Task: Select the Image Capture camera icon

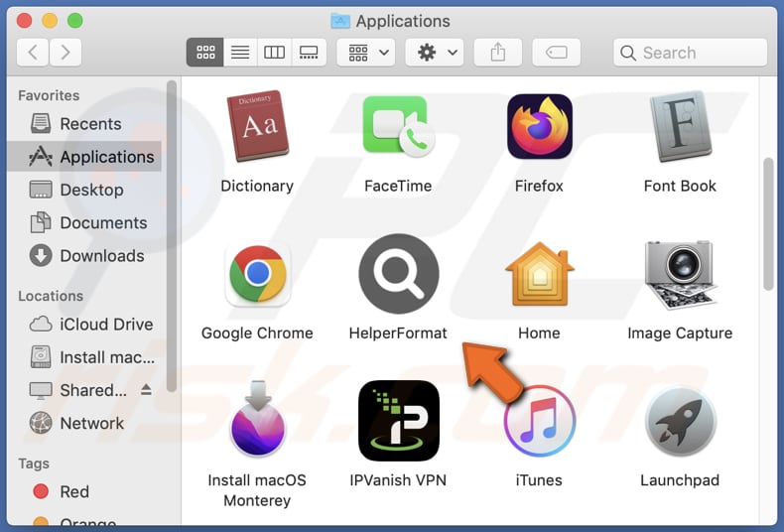Action: pos(680,275)
